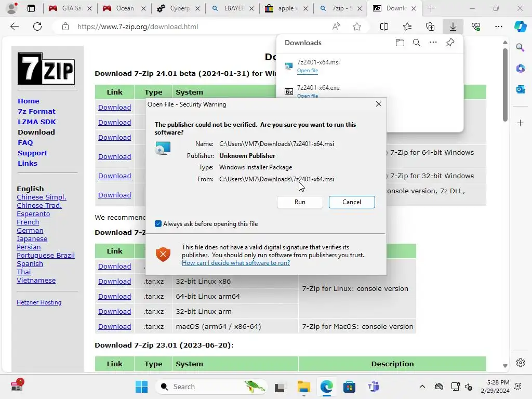Switch to the Ocean tab
Screen dimensions: 532x399
point(124,8)
